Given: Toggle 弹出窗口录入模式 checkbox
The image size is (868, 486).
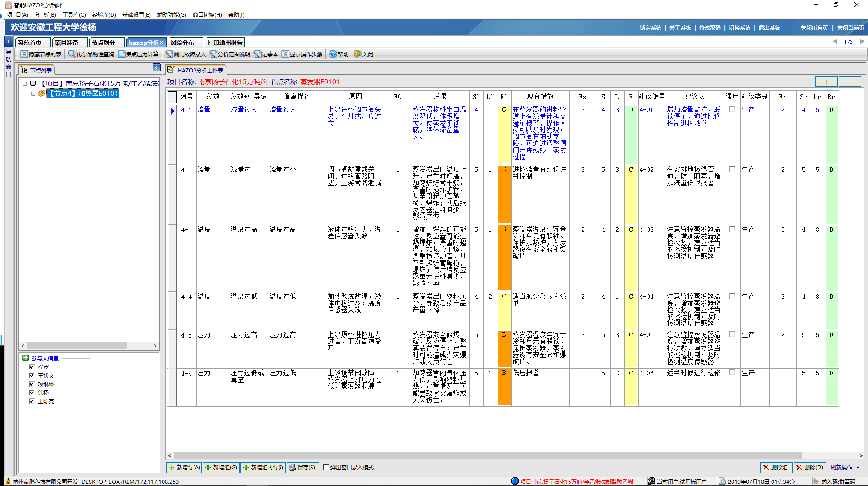Looking at the screenshot, I should tap(326, 468).
